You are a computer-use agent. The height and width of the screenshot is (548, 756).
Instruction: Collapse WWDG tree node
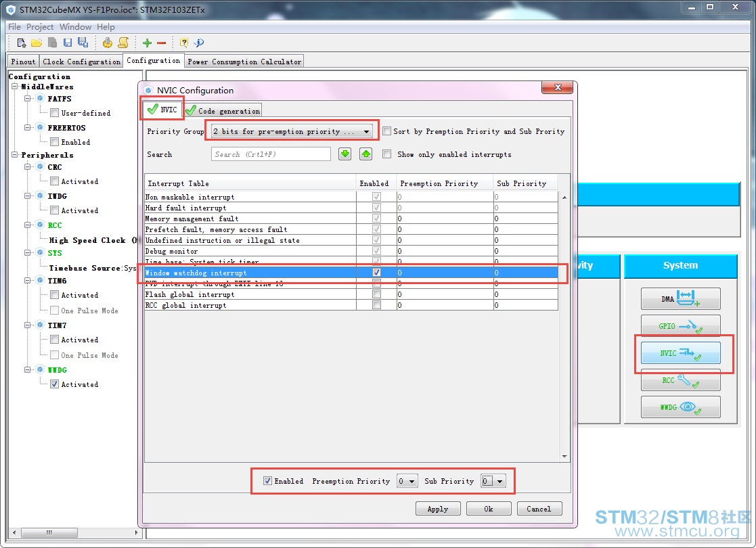point(28,369)
